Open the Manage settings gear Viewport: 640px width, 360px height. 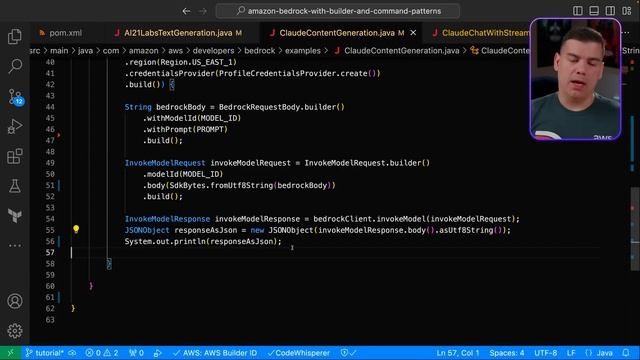15,331
